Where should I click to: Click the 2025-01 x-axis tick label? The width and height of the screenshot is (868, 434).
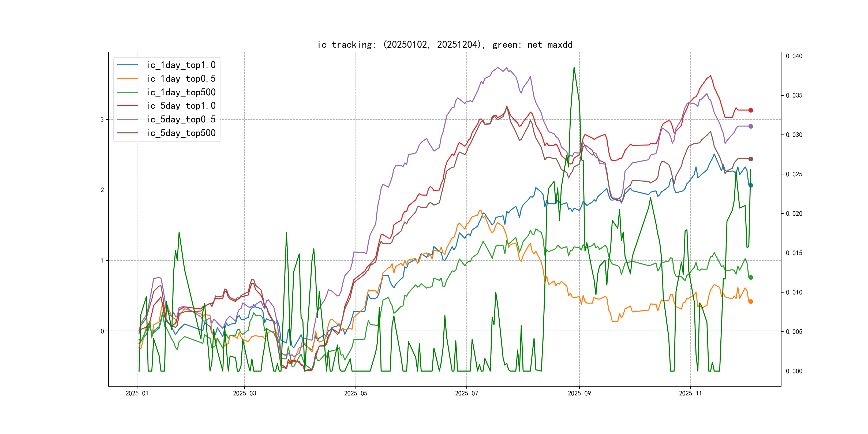(137, 393)
